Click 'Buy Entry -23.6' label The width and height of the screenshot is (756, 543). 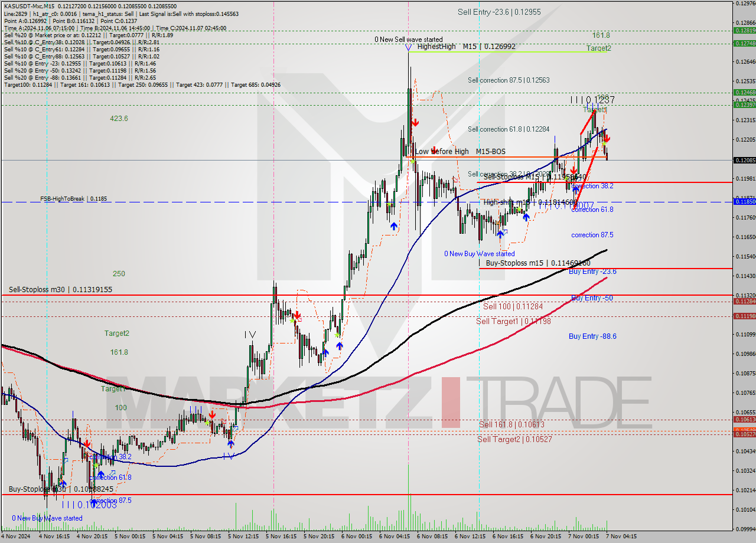click(x=592, y=271)
